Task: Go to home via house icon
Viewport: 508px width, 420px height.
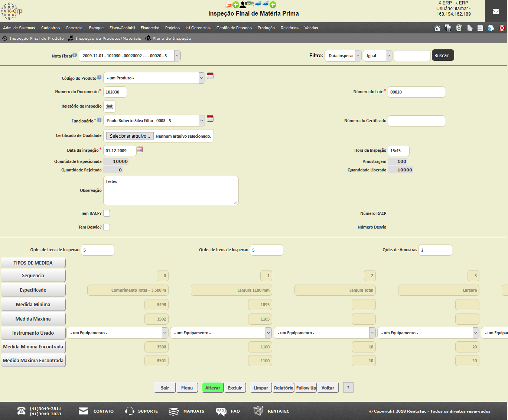Action: point(437,28)
